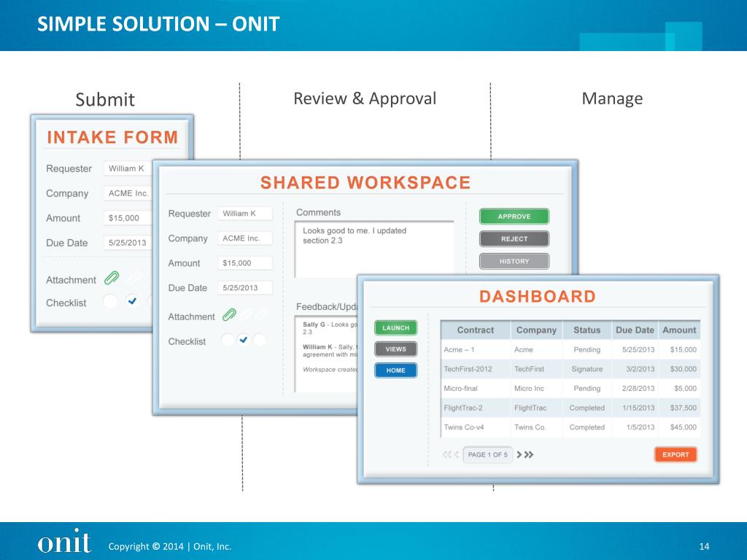Click Signature status for TechFirst
747x560 pixels.
[x=587, y=369]
